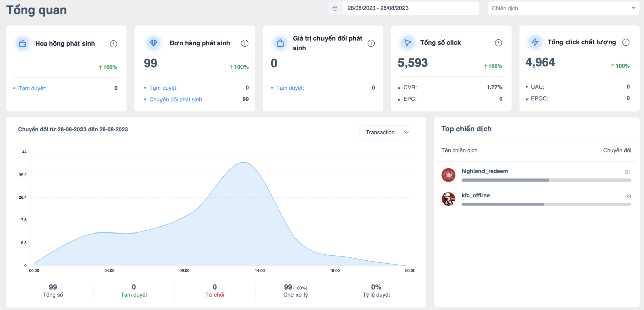Screen dimensions: 644x310
Task: Open the Chiến dịch campaign dropdown
Action: pos(564,8)
